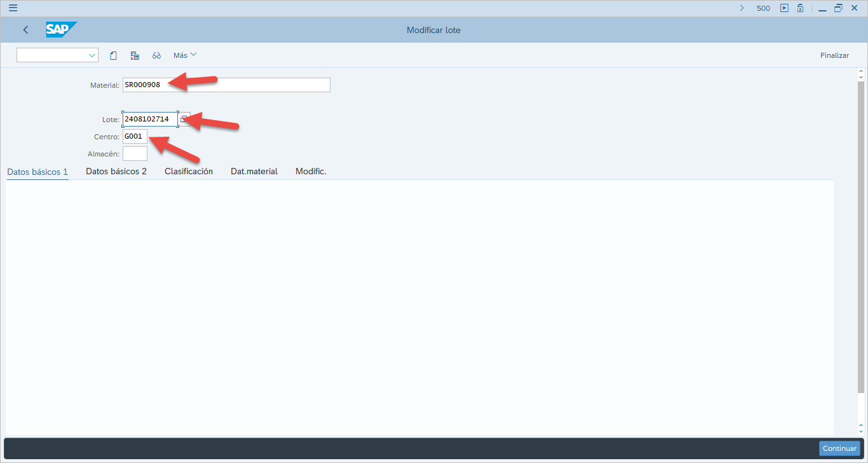Focus the Material field with SR000908
Image resolution: width=868 pixels, height=463 pixels.
[x=226, y=85]
